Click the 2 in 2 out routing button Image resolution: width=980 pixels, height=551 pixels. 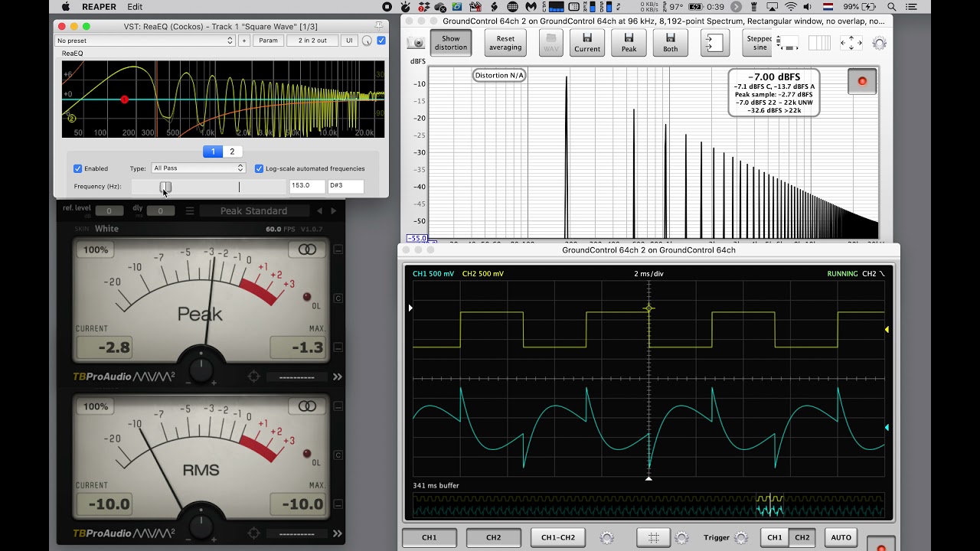[x=312, y=41]
